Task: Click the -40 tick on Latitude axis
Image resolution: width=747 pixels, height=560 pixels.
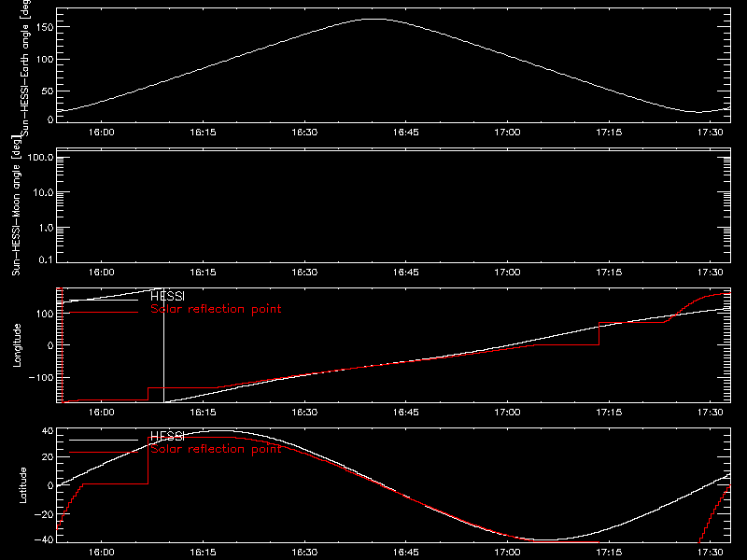Action: (44, 540)
